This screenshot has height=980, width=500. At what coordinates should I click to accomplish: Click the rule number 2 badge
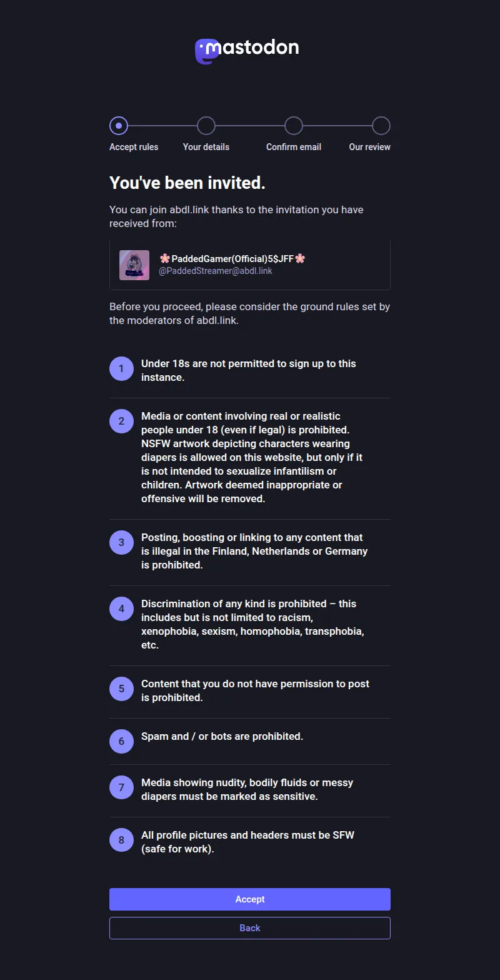click(x=121, y=422)
